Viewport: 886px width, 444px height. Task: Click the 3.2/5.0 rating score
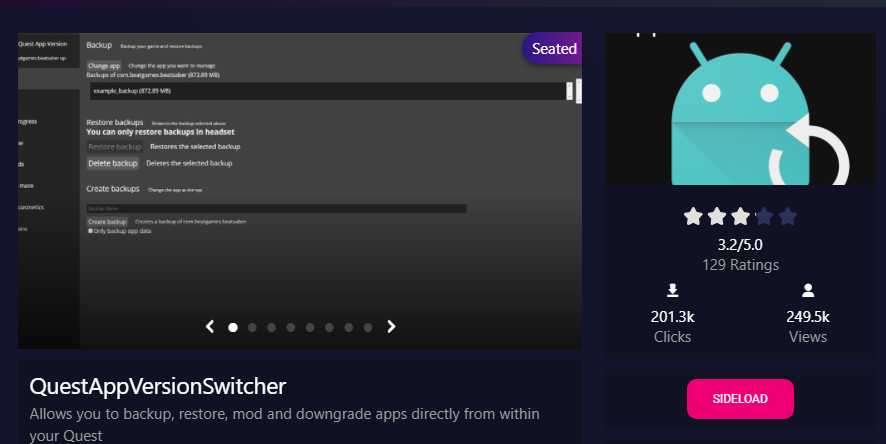[740, 245]
